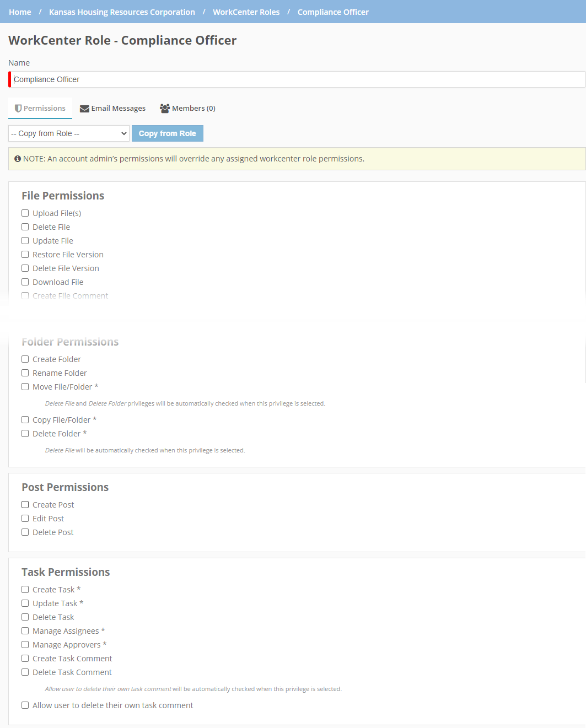Tick Delete Task Comment checkbox
Image resolution: width=586 pixels, height=728 pixels.
(25, 672)
